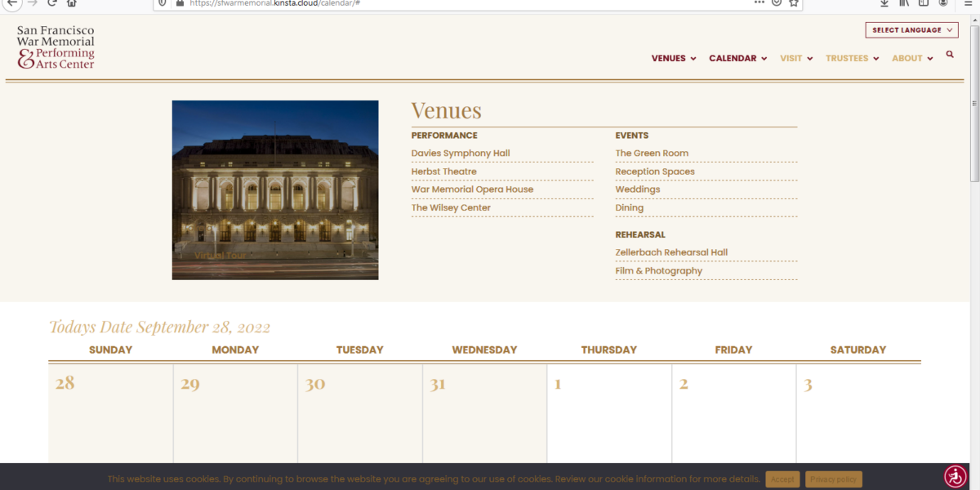Click the browser home icon
Image resolution: width=980 pixels, height=490 pixels.
coord(72,2)
